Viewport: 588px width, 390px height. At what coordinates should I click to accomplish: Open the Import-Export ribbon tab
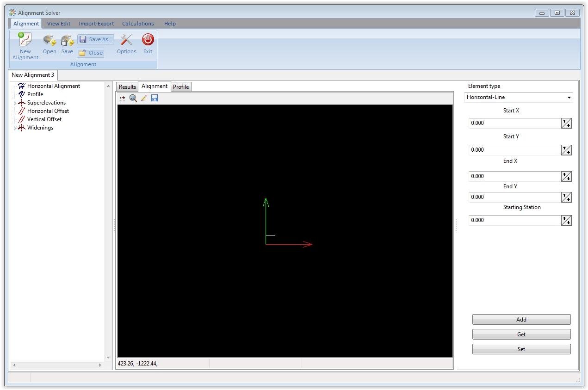pos(96,23)
